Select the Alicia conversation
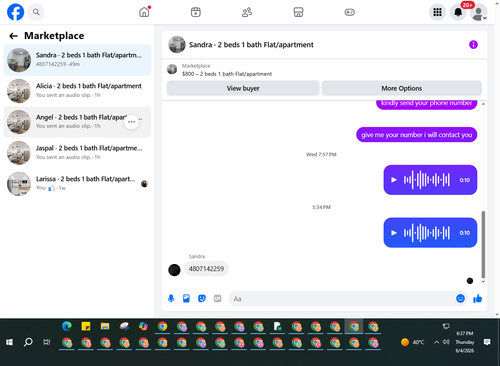500x366 pixels. click(77, 91)
